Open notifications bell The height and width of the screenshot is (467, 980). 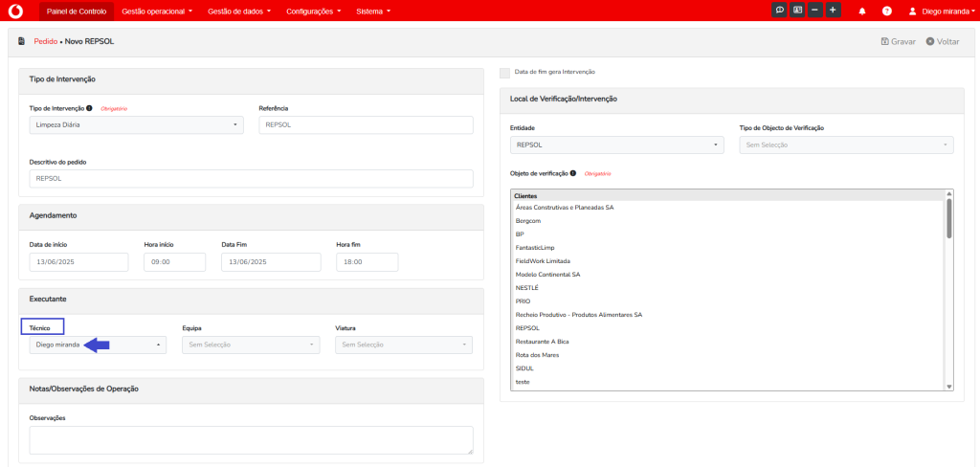coord(862,11)
